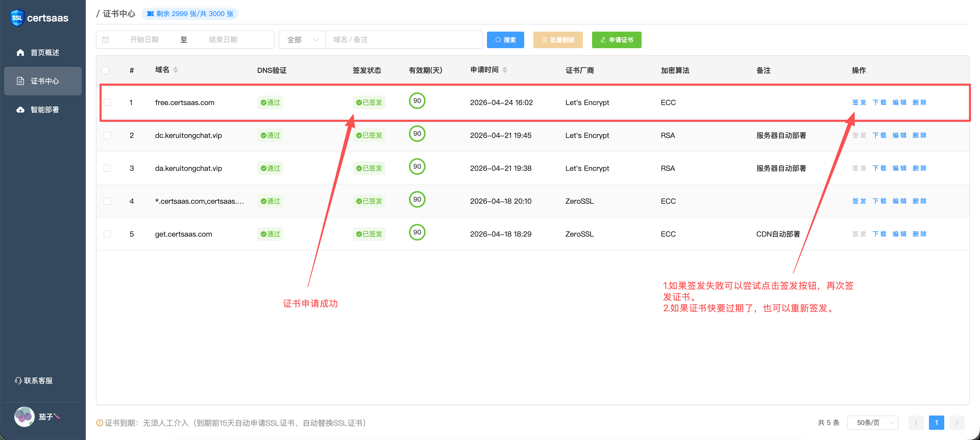This screenshot has width=980, height=440.
Task: Click the 90-day circle for get.certsaas.com
Action: tap(417, 232)
